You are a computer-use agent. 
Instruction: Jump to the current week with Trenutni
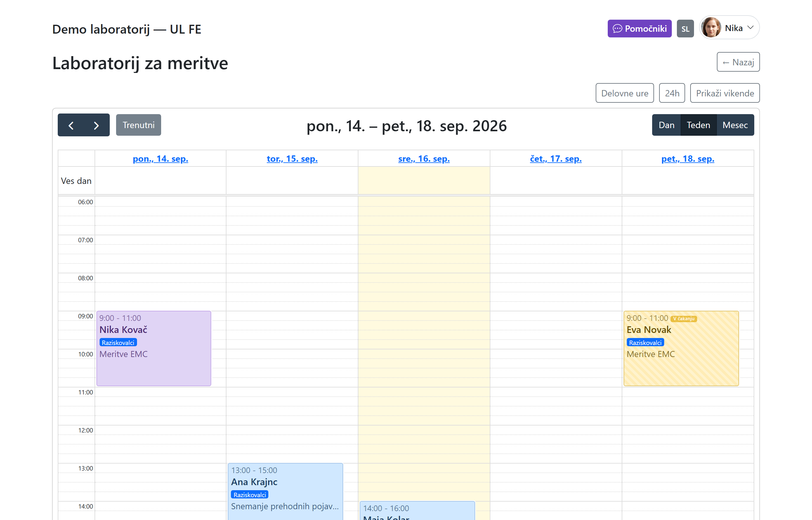(x=139, y=125)
